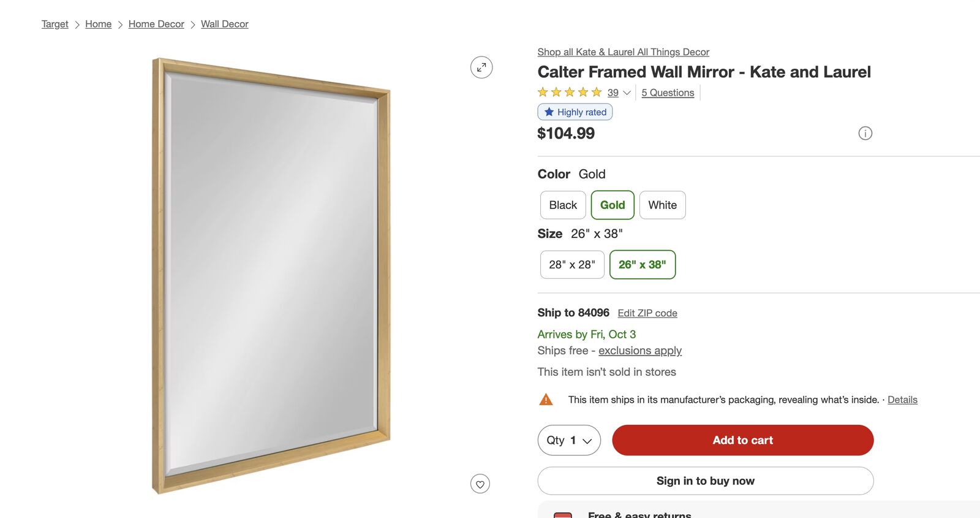Go to Home Decor breadcrumb
Viewport: 980px width, 518px height.
click(x=156, y=24)
